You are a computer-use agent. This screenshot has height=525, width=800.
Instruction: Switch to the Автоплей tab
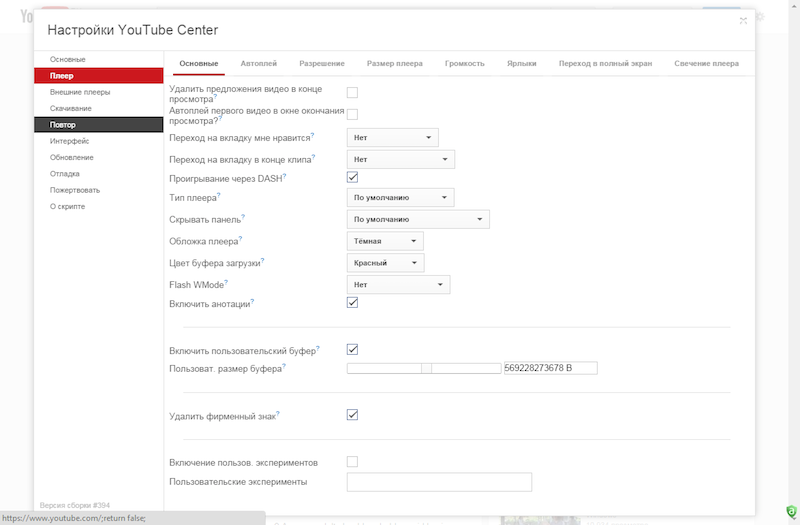pos(259,64)
